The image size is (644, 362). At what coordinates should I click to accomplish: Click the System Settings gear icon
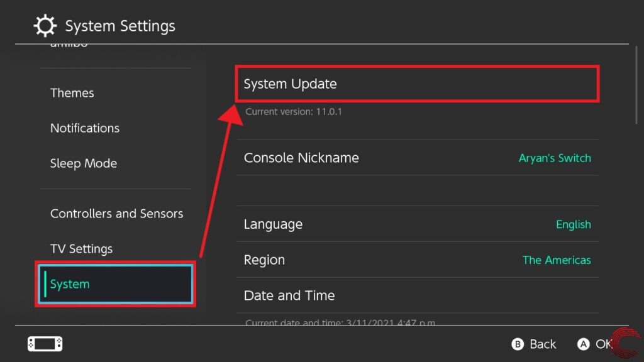click(x=44, y=26)
